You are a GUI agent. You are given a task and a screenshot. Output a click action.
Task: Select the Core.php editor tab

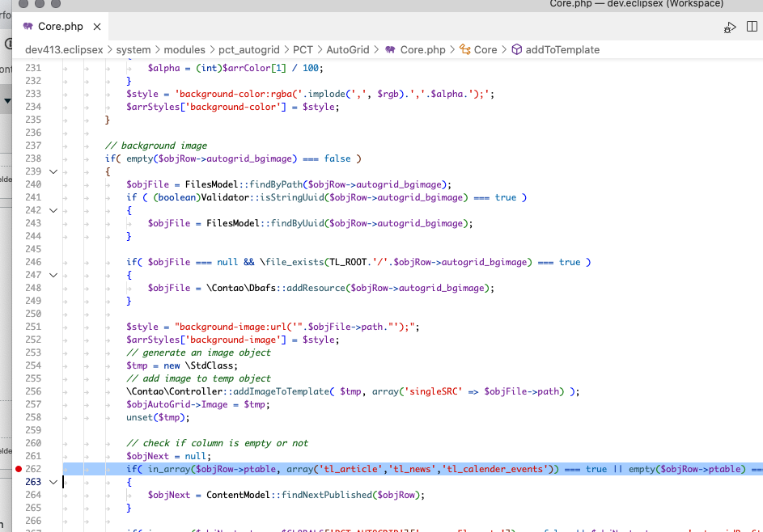pyautogui.click(x=61, y=27)
